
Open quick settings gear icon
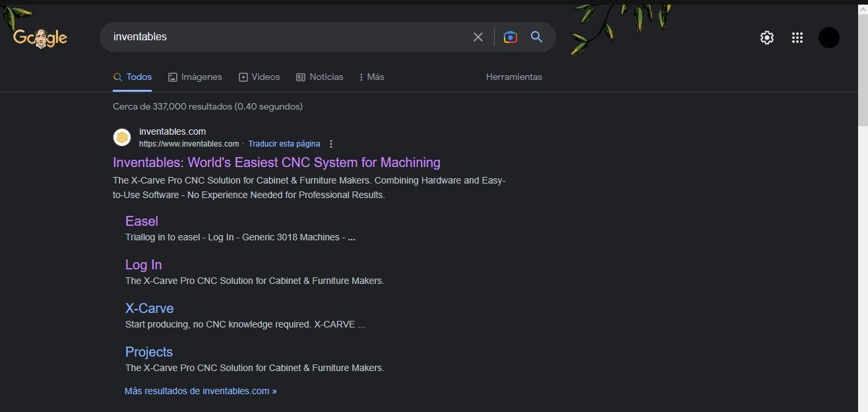pos(766,38)
